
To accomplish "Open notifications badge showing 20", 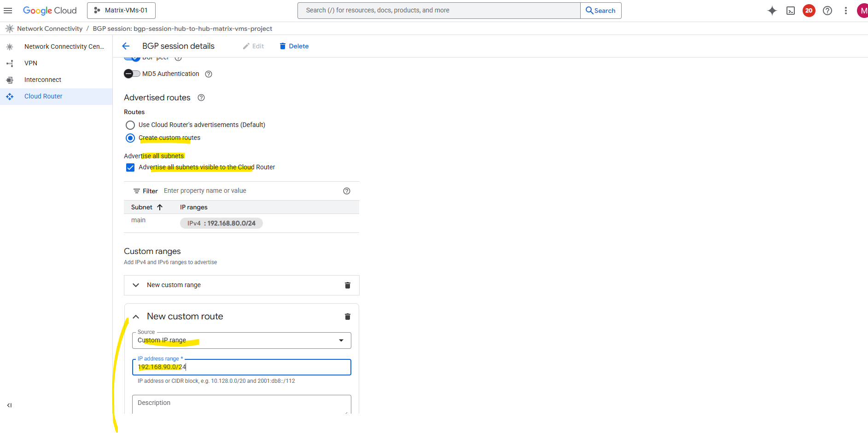I will point(809,11).
